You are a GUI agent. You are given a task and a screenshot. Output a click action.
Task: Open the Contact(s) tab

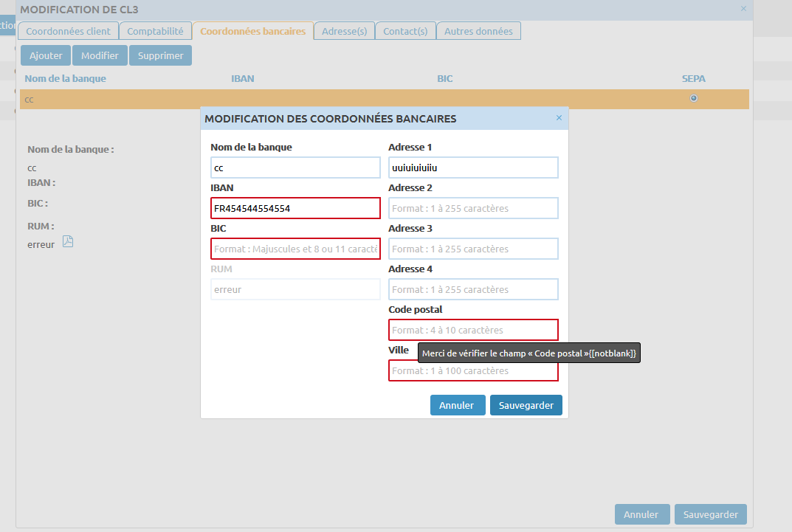pyautogui.click(x=405, y=31)
